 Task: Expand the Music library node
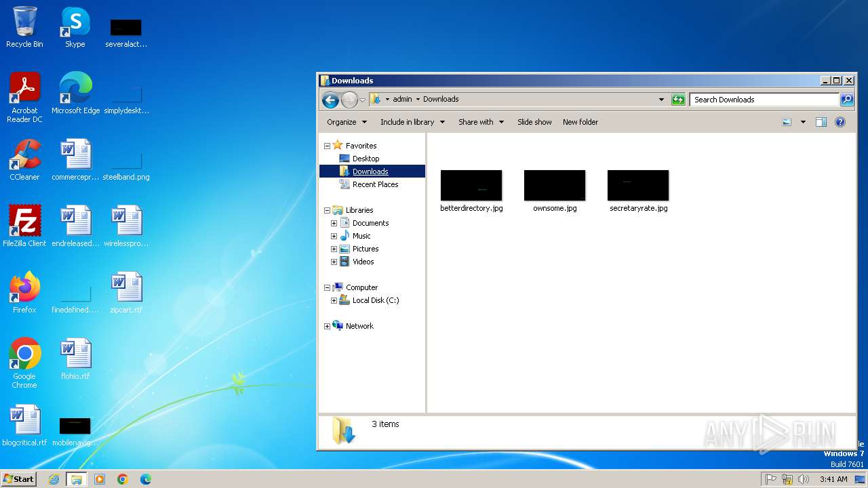point(334,236)
